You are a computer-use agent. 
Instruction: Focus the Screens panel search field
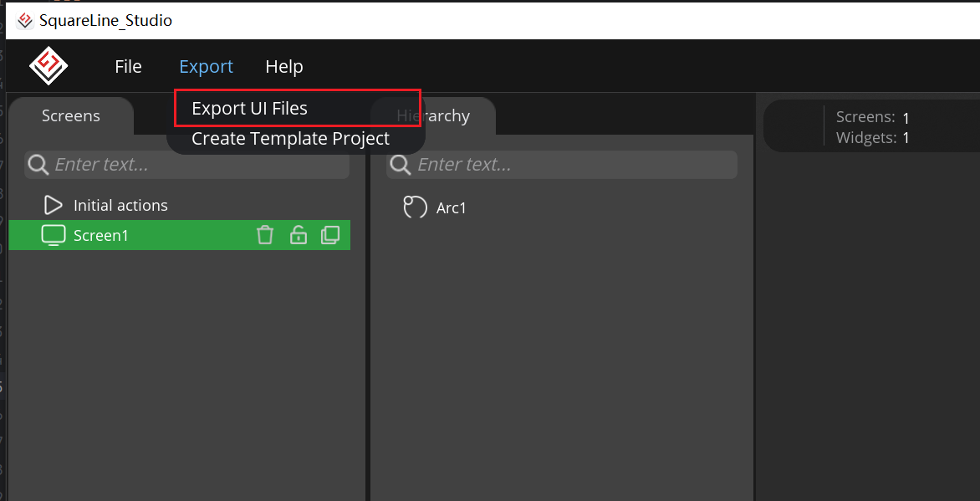pyautogui.click(x=197, y=165)
